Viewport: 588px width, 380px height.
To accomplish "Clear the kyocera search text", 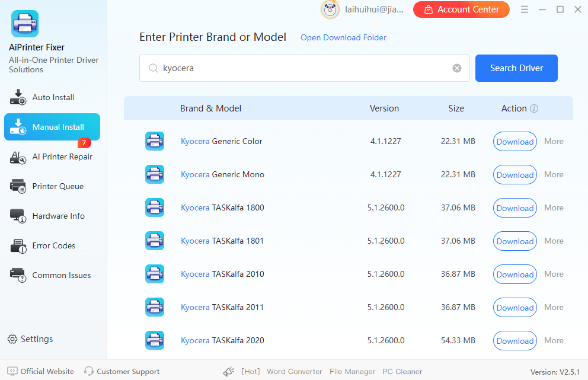I will (456, 68).
